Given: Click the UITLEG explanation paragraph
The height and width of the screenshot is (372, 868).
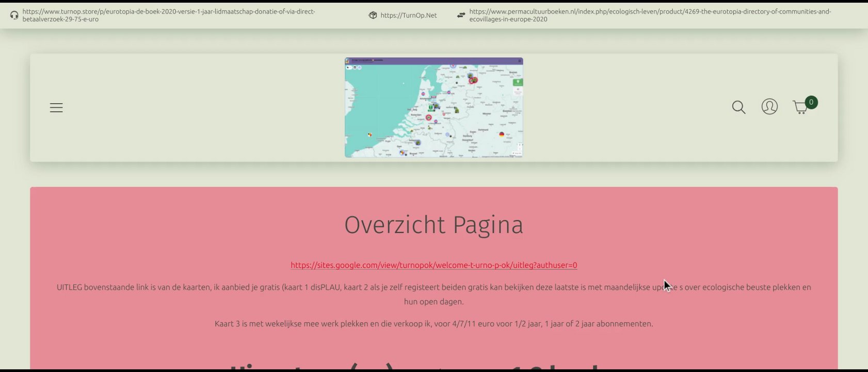Looking at the screenshot, I should point(433,294).
